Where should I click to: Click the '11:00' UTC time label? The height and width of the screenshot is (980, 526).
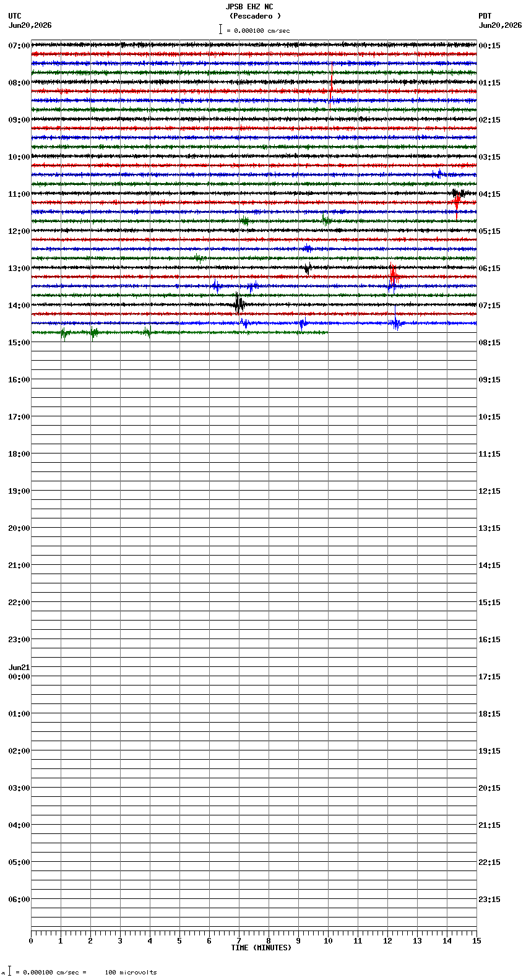click(19, 194)
